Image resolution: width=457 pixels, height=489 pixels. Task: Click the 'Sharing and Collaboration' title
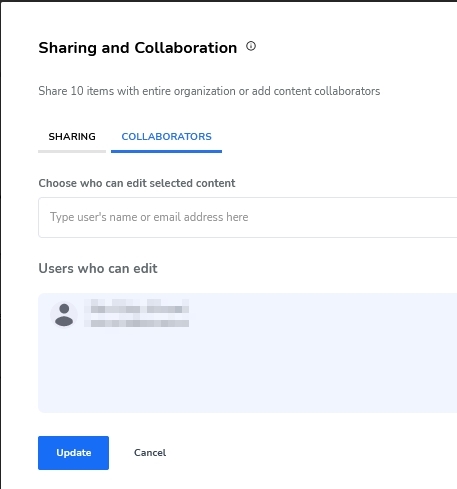click(x=138, y=48)
